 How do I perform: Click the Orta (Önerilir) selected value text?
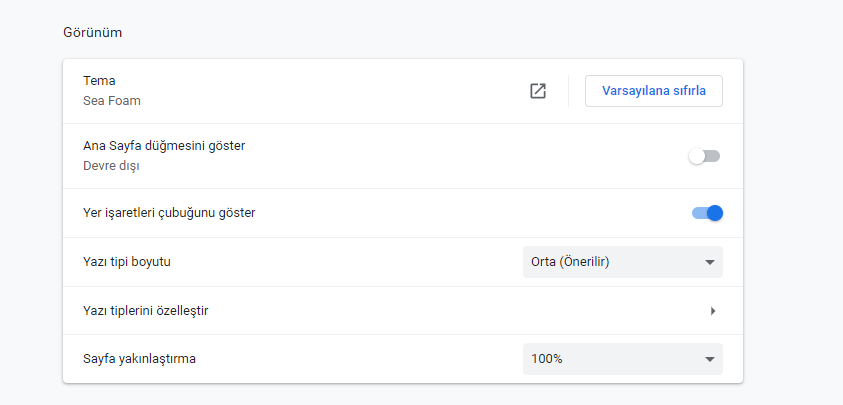pos(571,262)
